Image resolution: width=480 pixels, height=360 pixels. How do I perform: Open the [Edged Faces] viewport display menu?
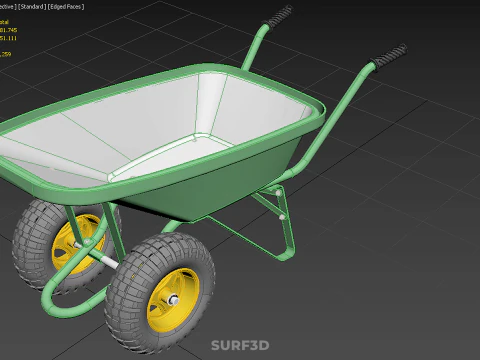pos(66,6)
